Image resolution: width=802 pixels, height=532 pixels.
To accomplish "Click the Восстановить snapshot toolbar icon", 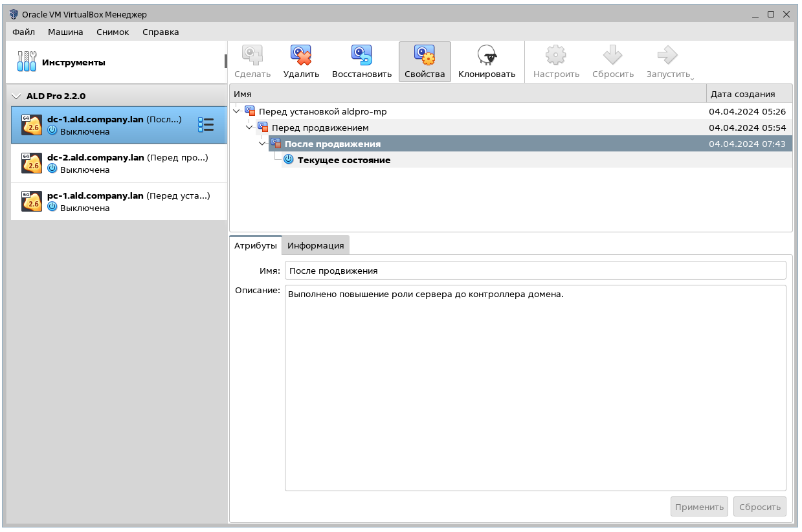I will (362, 56).
